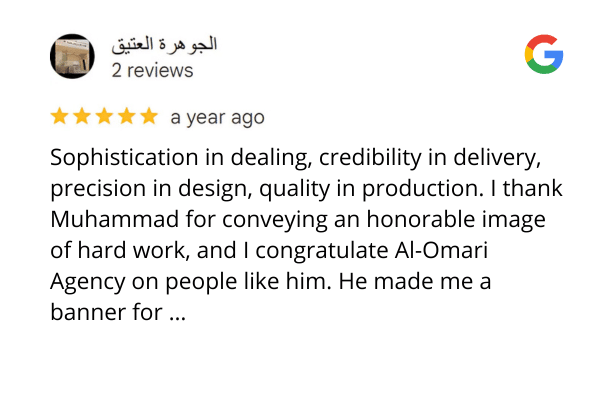
Task: Click 'Al-Omari' in the review text
Action: [441, 250]
